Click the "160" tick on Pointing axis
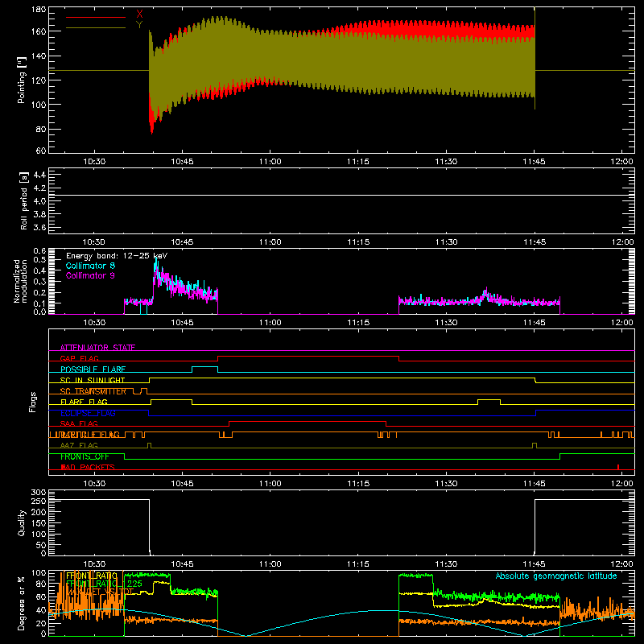The height and width of the screenshot is (644, 644). click(x=39, y=31)
